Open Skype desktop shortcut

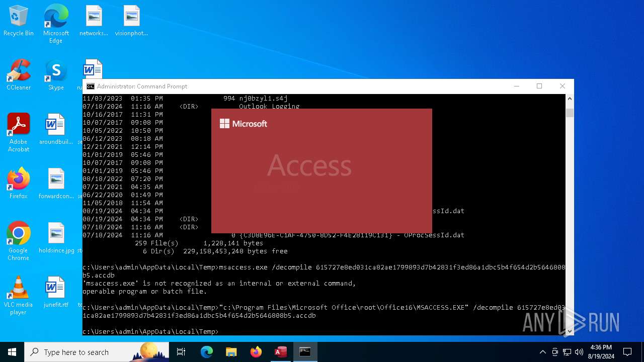click(x=56, y=75)
